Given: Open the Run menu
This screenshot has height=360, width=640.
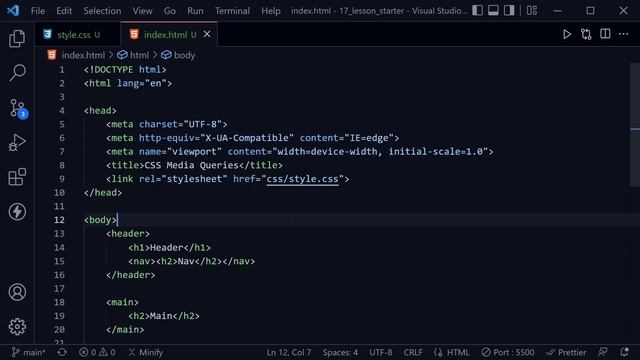Looking at the screenshot, I should (195, 11).
